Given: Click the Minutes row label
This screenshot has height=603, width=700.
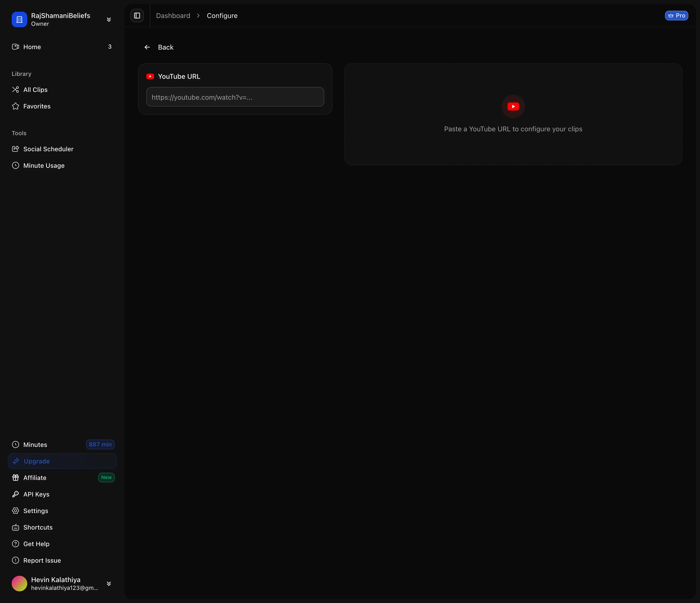Looking at the screenshot, I should [35, 444].
